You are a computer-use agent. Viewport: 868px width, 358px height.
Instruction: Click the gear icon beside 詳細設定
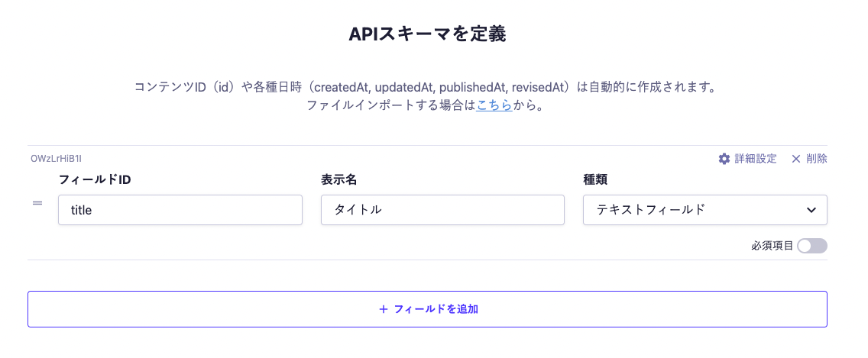pyautogui.click(x=724, y=159)
